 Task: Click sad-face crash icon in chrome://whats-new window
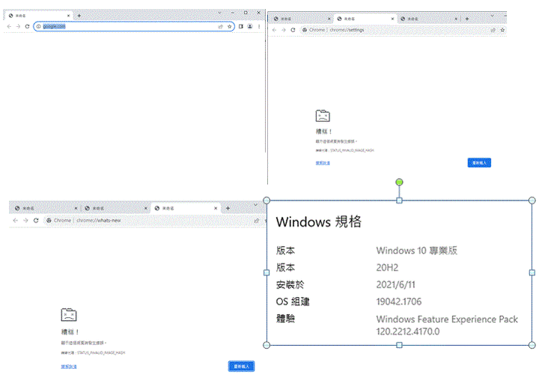tap(69, 314)
